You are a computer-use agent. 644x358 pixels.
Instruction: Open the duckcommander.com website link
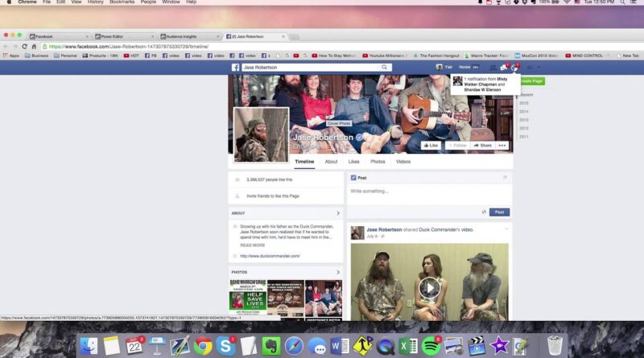pos(270,256)
